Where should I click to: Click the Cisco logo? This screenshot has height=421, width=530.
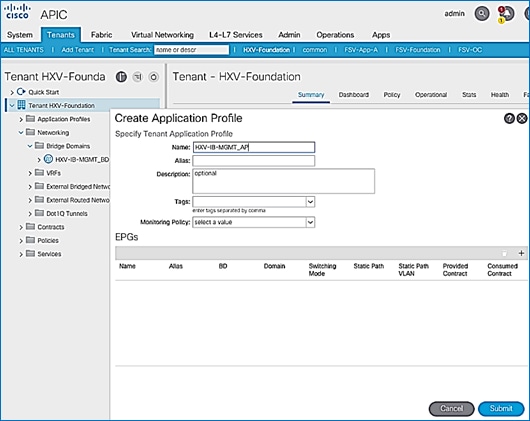click(18, 12)
